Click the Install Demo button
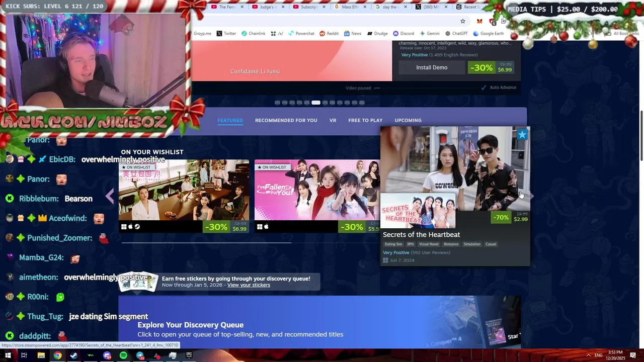 click(x=432, y=67)
